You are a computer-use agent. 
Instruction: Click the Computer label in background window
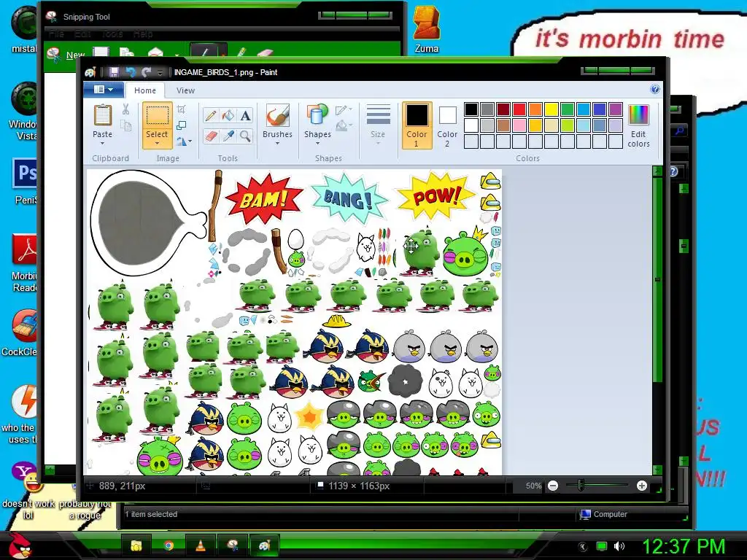click(x=610, y=514)
